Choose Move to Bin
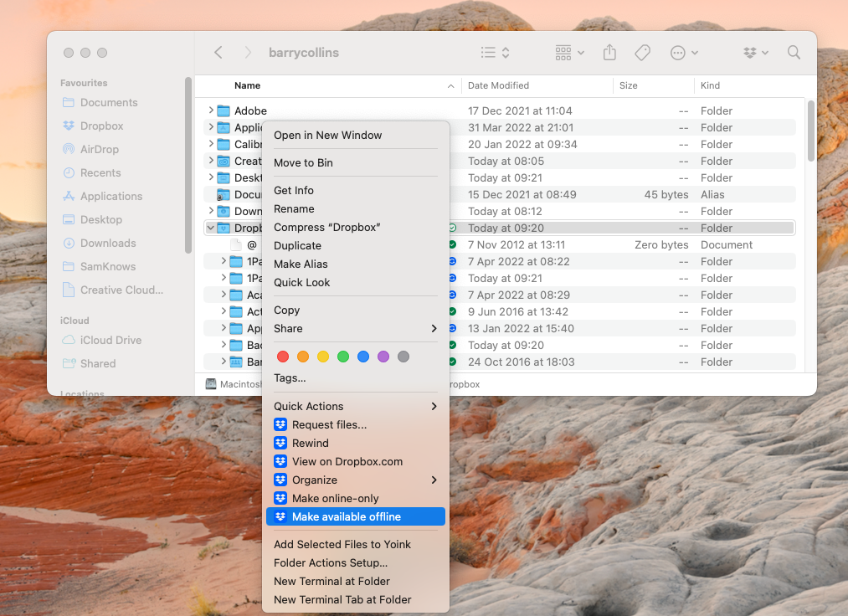This screenshot has height=616, width=848. point(355,163)
